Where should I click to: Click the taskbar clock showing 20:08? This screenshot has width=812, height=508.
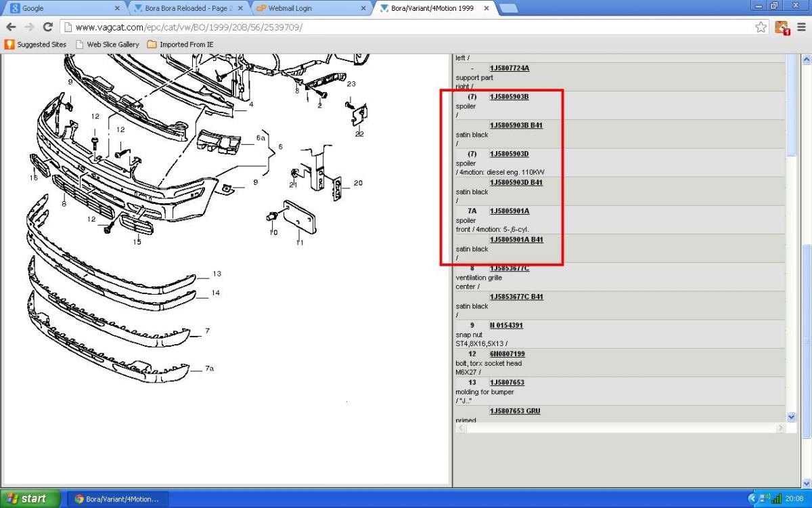pos(795,499)
